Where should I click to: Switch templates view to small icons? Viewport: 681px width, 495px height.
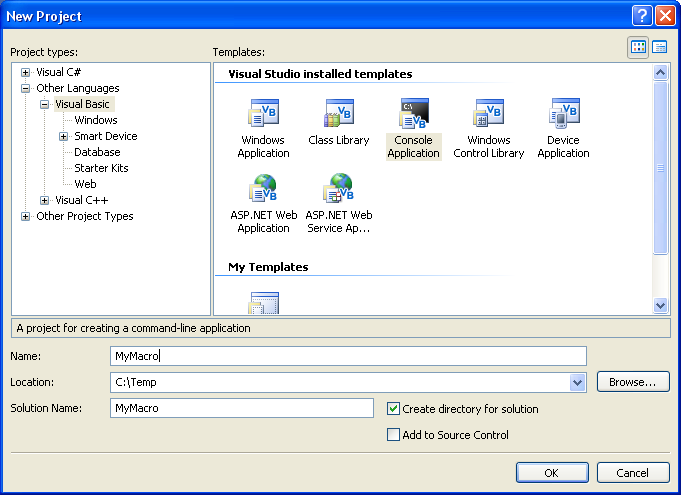660,47
